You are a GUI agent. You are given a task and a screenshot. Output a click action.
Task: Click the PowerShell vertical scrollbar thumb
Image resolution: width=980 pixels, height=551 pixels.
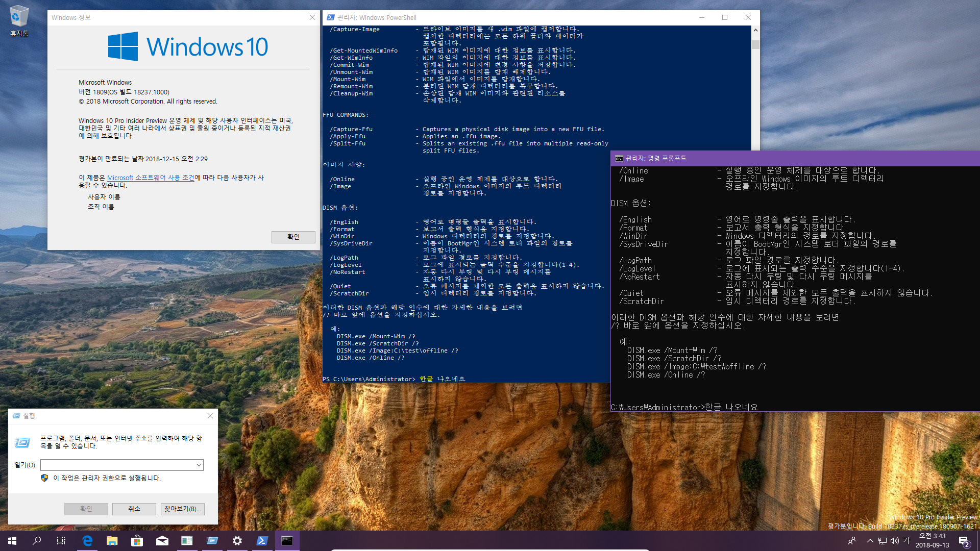coord(755,44)
